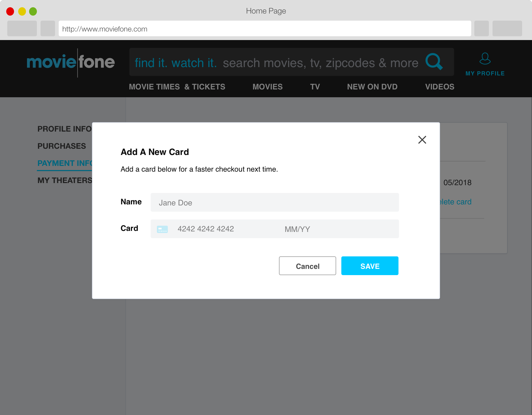This screenshot has height=415, width=532.
Task: Open the My Profile user icon
Action: click(x=485, y=59)
